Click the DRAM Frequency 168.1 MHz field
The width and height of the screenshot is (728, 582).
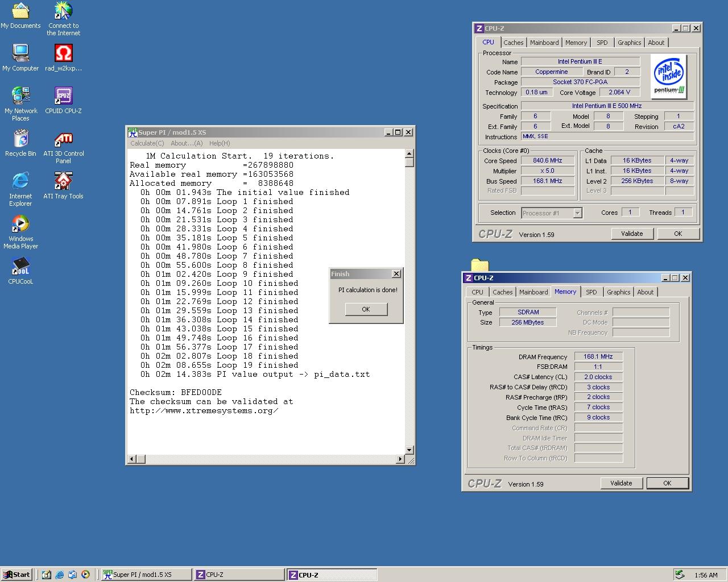tap(598, 356)
